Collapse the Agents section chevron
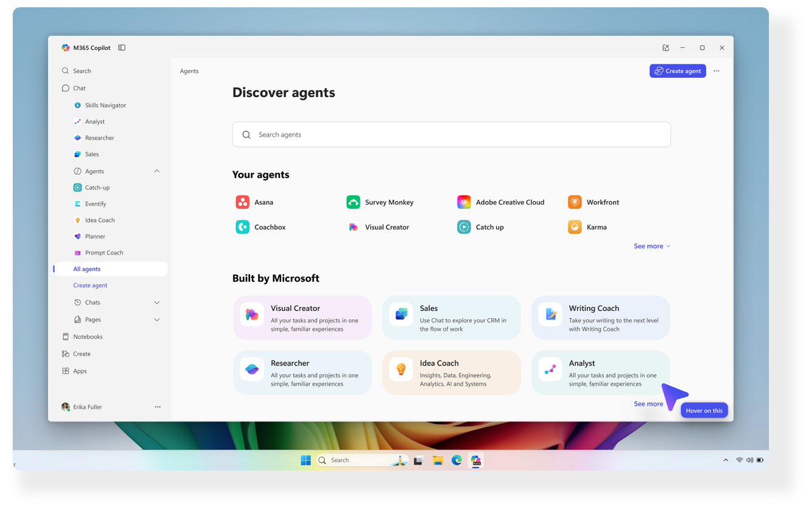This screenshot has width=812, height=510. (157, 171)
